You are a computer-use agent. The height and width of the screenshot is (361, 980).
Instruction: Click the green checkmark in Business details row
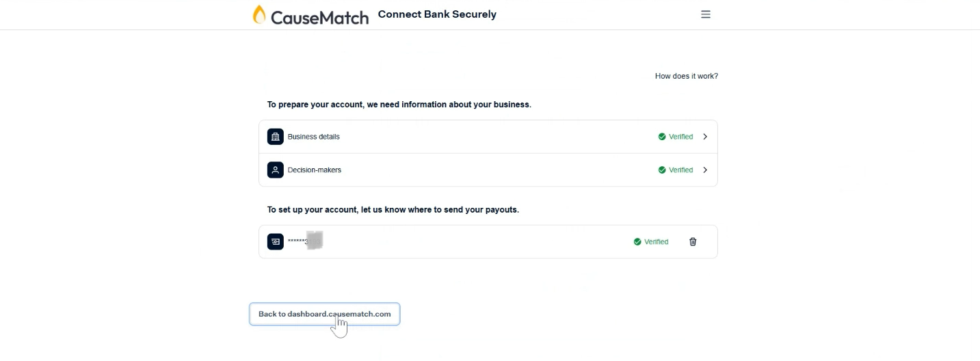point(662,137)
